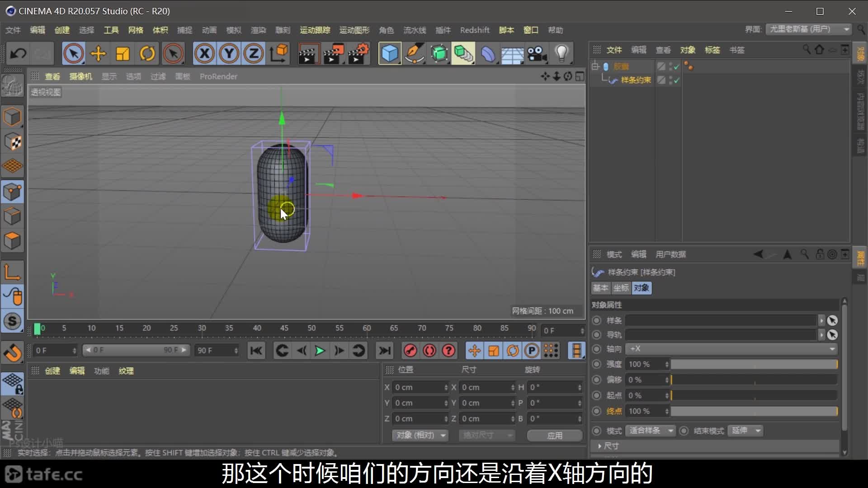Open the 轴向 +X dropdown

(x=732, y=349)
